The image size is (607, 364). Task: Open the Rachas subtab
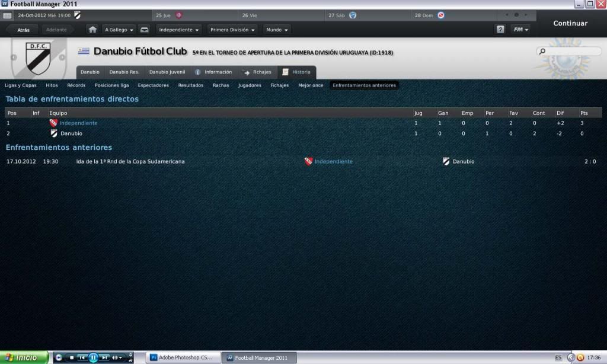(221, 85)
